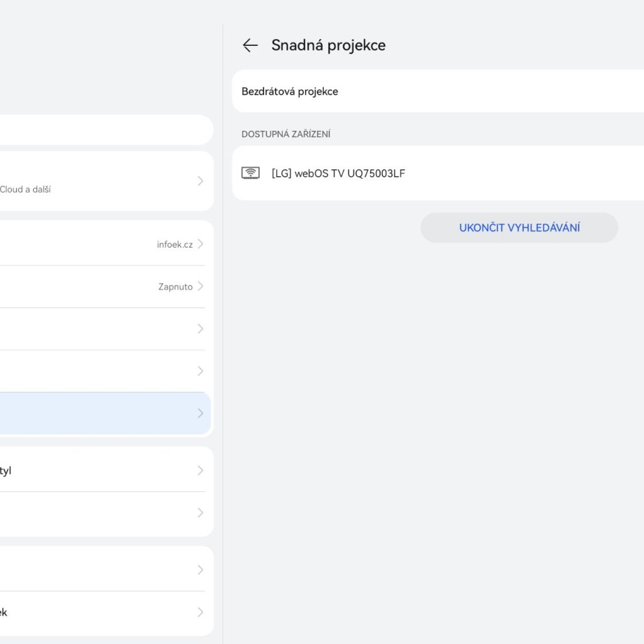
Task: Click chevron in row directly above "ek" row
Action: point(200,570)
